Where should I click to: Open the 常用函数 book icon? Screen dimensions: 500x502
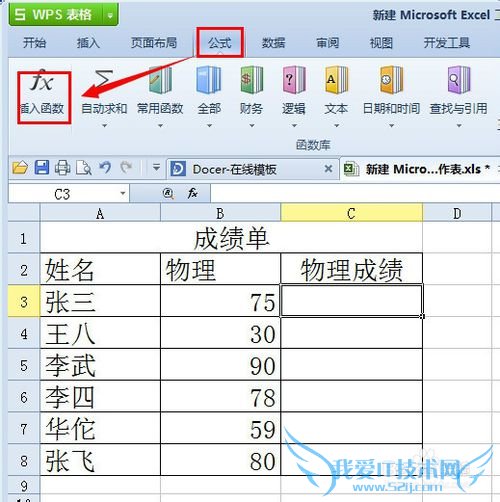[x=160, y=80]
